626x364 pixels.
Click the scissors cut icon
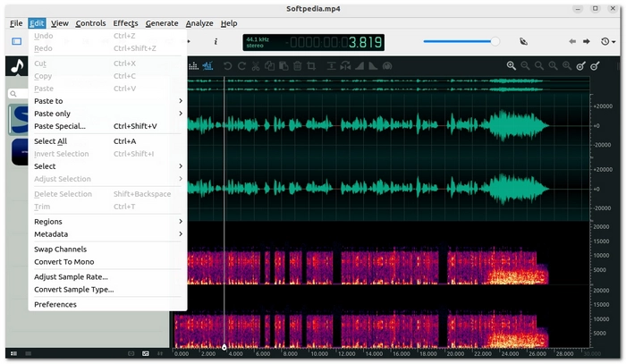(256, 66)
